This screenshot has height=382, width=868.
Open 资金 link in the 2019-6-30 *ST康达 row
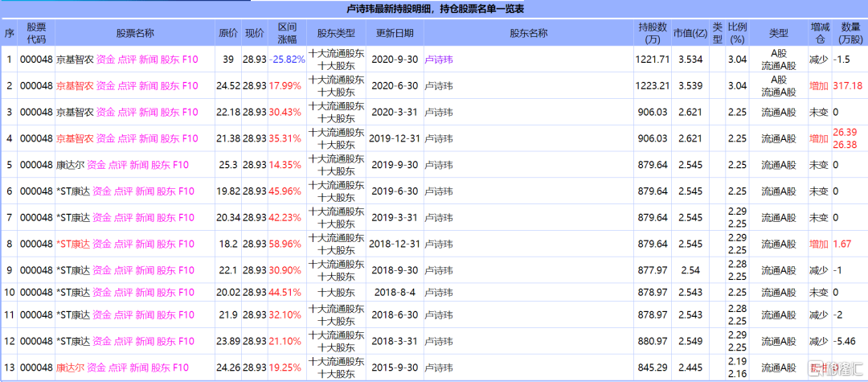[x=101, y=191]
